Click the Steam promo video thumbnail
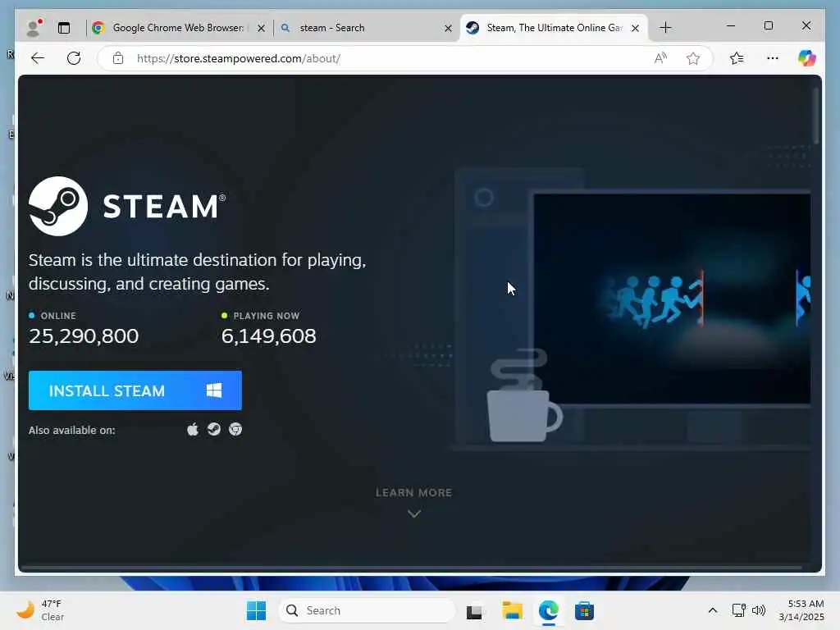Image resolution: width=840 pixels, height=630 pixels. point(672,299)
